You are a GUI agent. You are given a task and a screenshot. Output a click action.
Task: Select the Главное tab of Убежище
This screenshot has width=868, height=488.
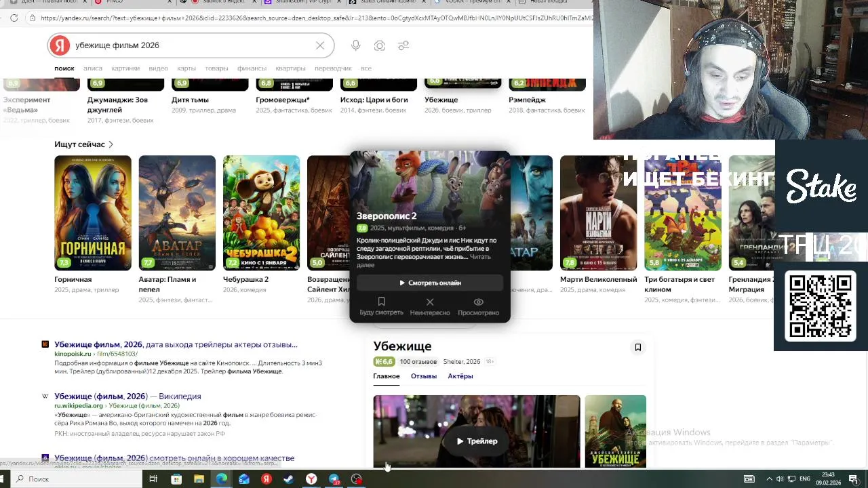387,376
